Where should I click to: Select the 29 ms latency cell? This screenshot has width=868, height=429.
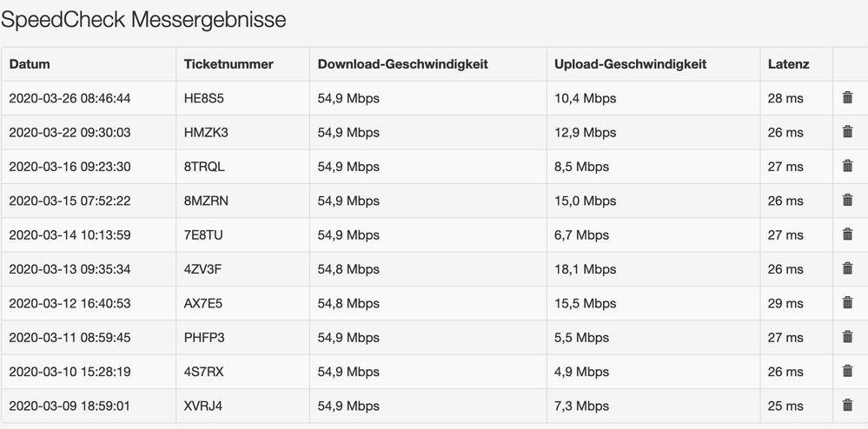tap(785, 303)
